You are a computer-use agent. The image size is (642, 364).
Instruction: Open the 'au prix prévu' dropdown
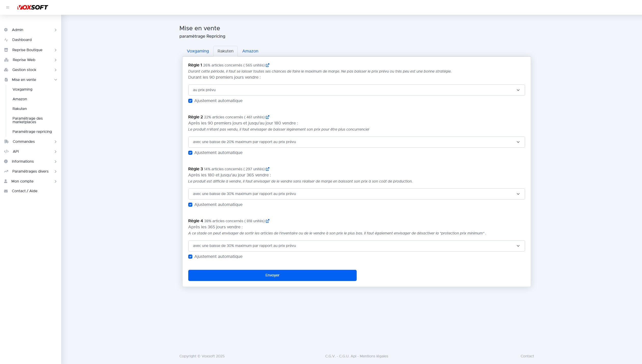356,90
